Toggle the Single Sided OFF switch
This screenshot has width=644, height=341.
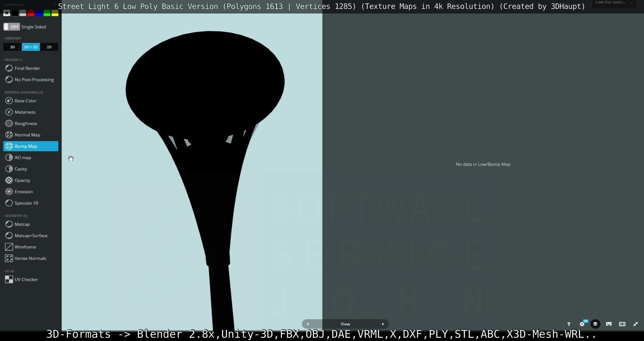tap(12, 27)
